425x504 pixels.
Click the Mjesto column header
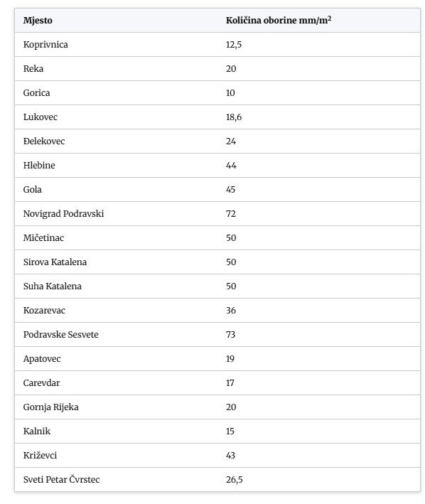pos(38,20)
